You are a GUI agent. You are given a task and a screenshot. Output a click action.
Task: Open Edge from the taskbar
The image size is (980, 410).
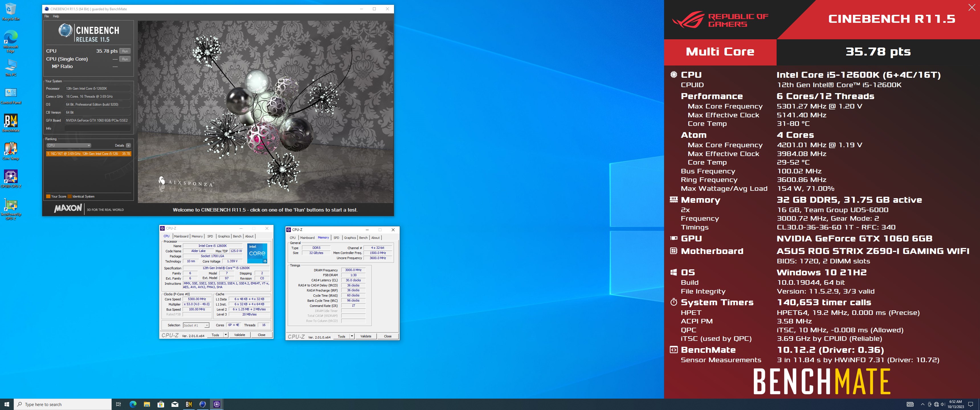coord(133,404)
